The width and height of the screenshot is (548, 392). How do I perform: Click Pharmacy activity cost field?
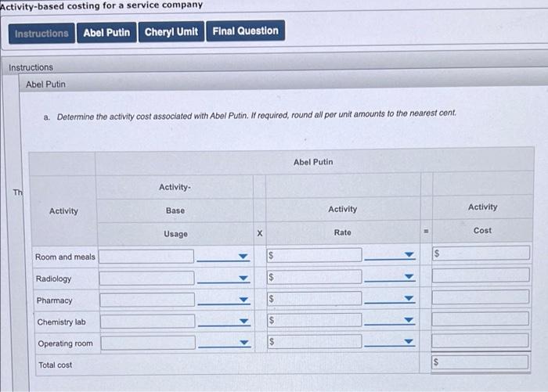click(x=480, y=297)
